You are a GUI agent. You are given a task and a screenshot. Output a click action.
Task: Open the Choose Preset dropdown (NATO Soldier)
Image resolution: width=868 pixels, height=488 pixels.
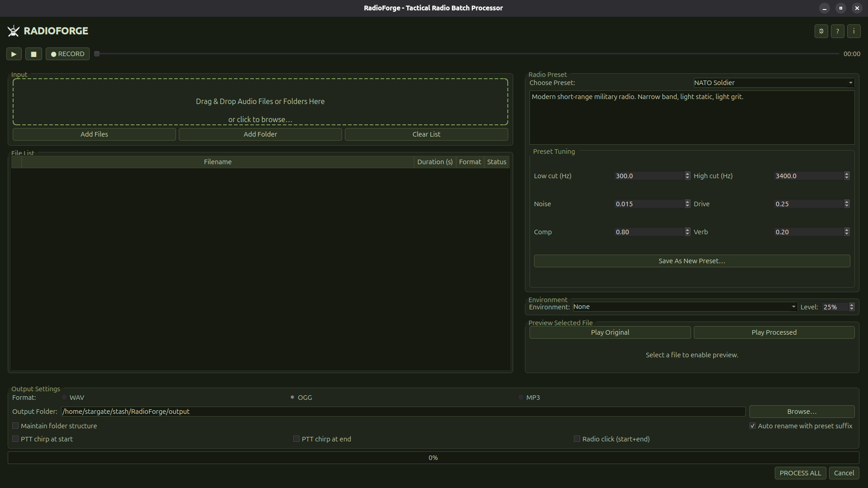tap(774, 83)
